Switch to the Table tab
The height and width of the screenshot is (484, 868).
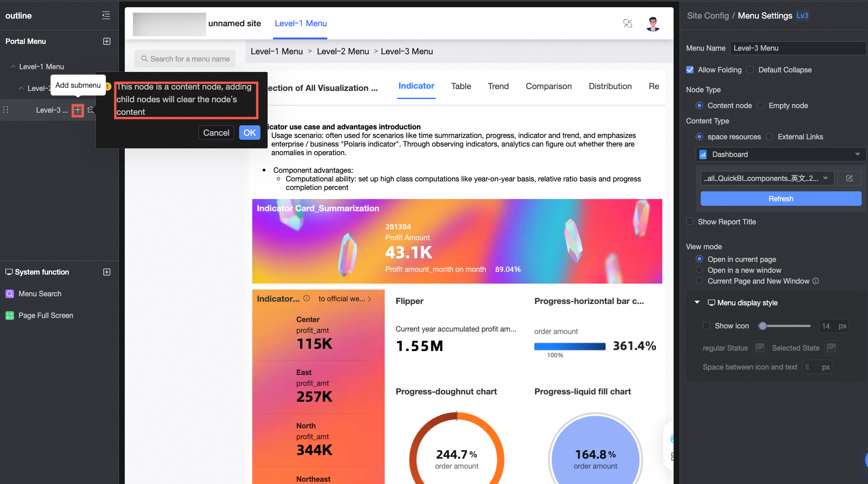[x=461, y=86]
